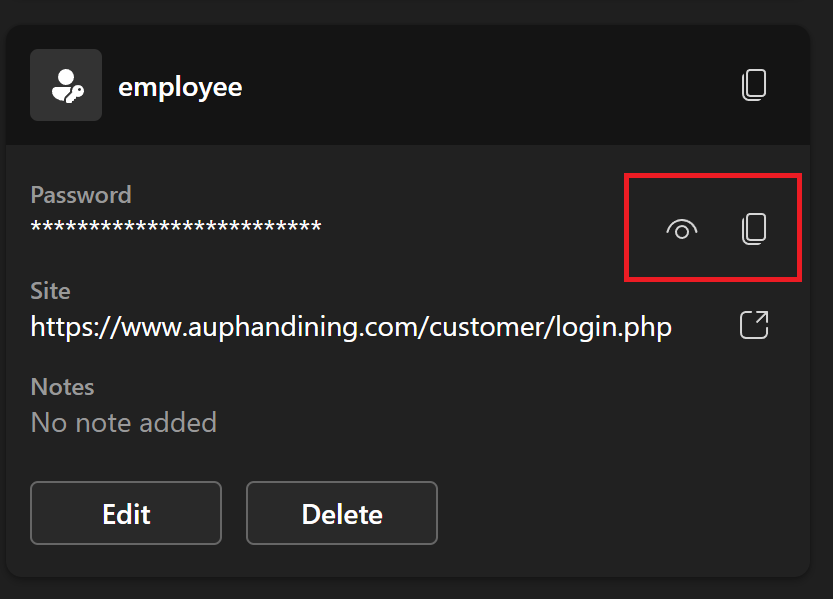
Task: Click the Delete button
Action: pos(342,513)
